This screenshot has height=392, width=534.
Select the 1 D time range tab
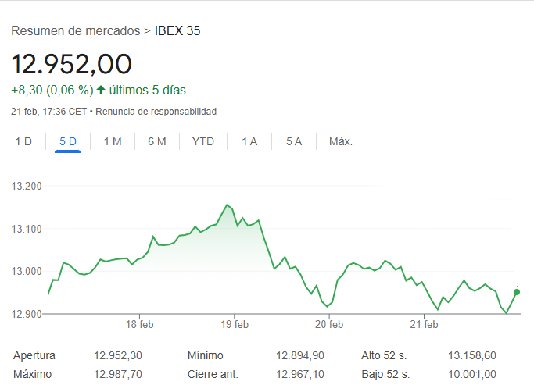pyautogui.click(x=23, y=141)
